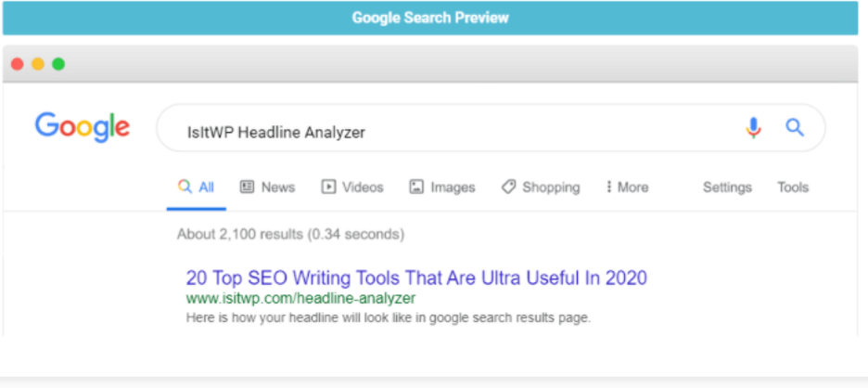Screen dimensions: 868x388
Task: Click the News tab newspaper icon
Action: (247, 187)
